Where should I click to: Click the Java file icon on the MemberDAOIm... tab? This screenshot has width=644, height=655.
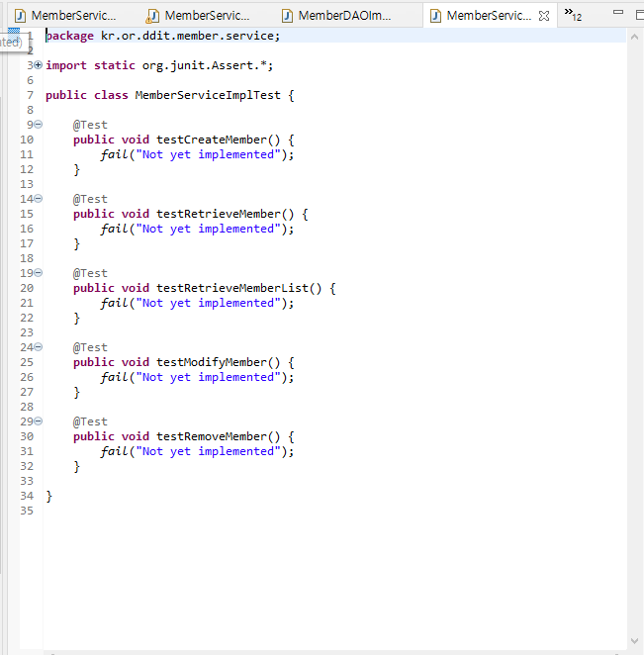pos(287,16)
